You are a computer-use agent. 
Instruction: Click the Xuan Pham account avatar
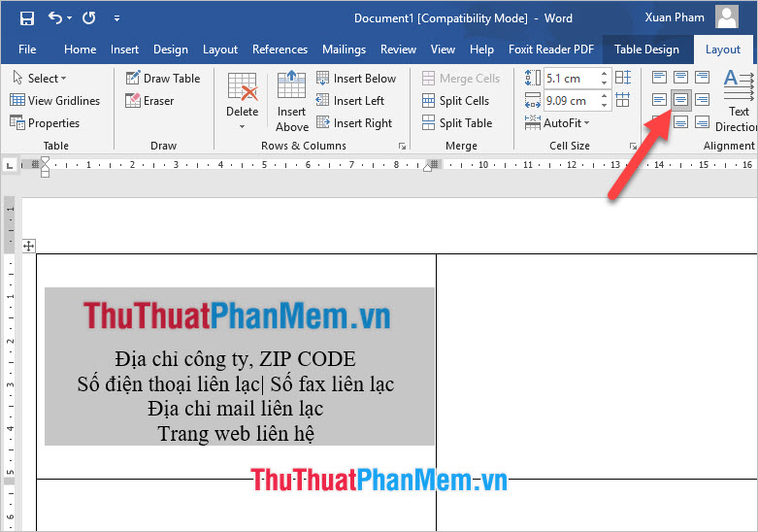[x=727, y=17]
